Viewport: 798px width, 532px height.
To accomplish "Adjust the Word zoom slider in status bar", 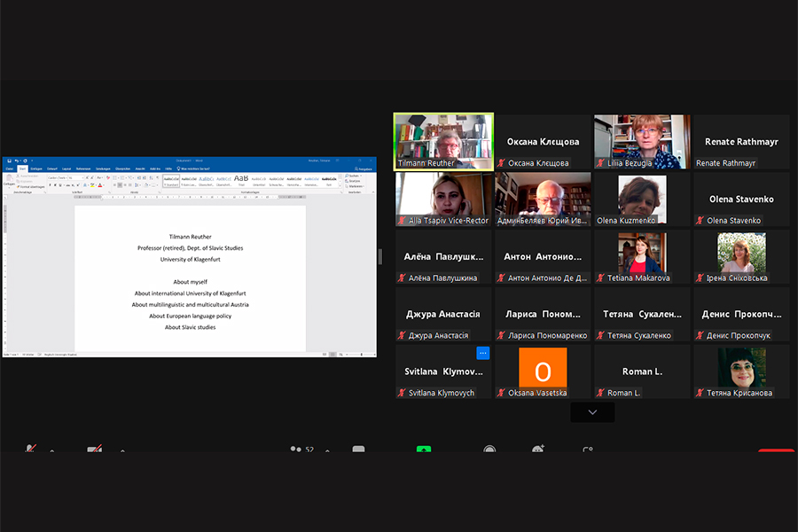I will pyautogui.click(x=362, y=355).
